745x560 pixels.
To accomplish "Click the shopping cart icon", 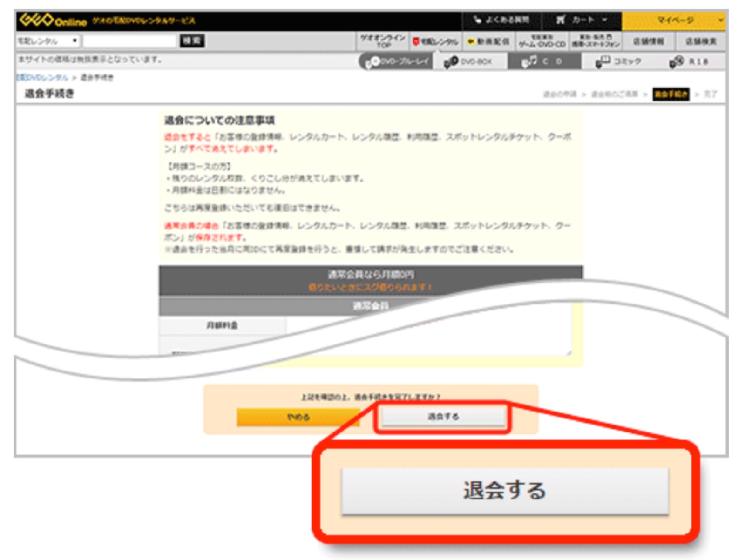I will [x=561, y=20].
